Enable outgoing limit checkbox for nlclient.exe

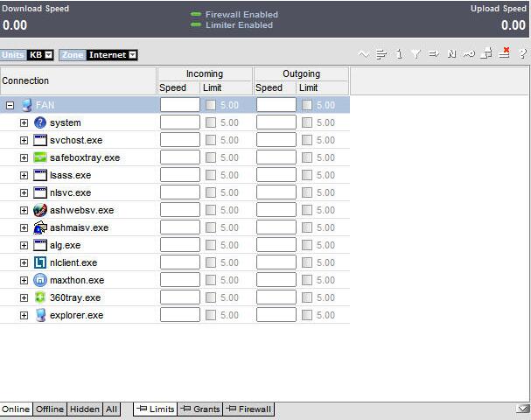(307, 262)
